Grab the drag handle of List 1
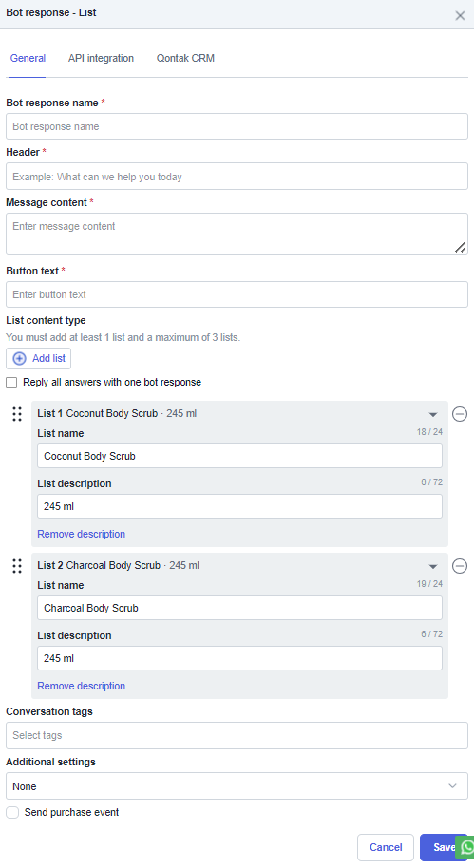The width and height of the screenshot is (474, 868). 17,414
